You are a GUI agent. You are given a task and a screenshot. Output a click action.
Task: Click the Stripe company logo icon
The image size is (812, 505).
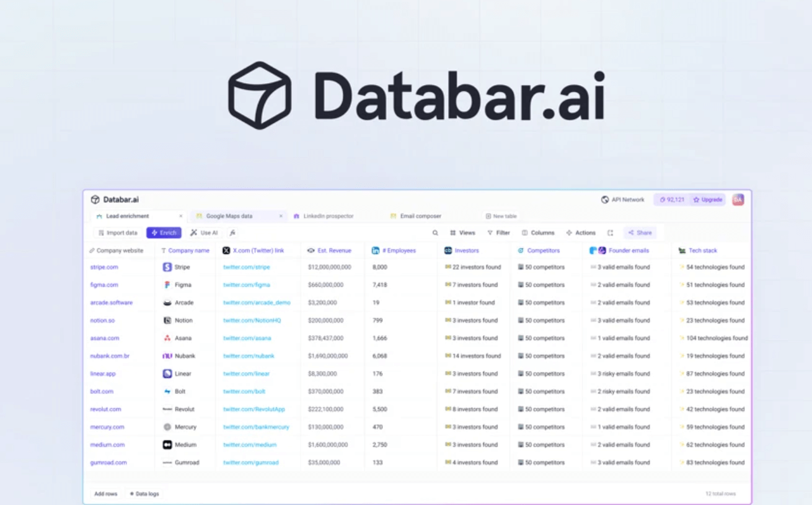(x=167, y=267)
